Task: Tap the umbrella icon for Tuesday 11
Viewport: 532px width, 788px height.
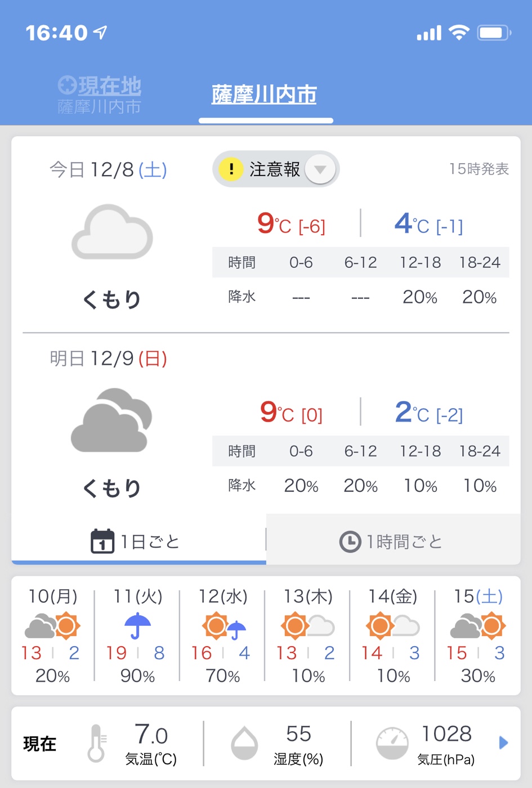Action: point(137,626)
